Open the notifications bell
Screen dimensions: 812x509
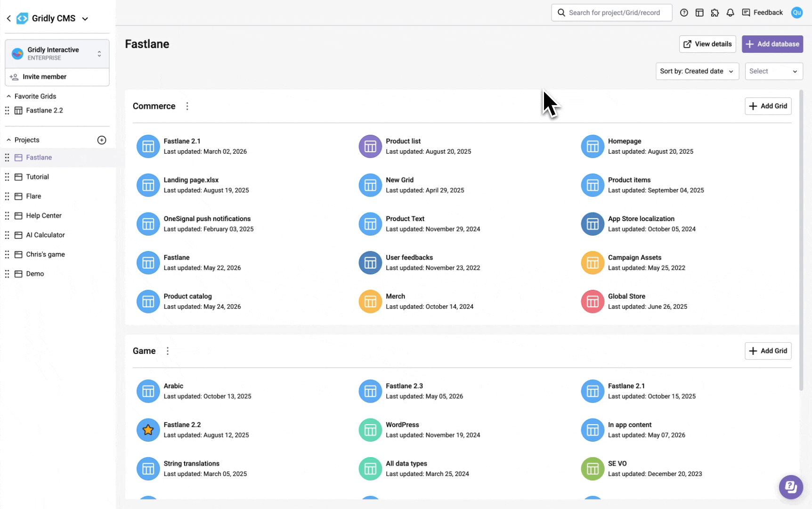730,13
